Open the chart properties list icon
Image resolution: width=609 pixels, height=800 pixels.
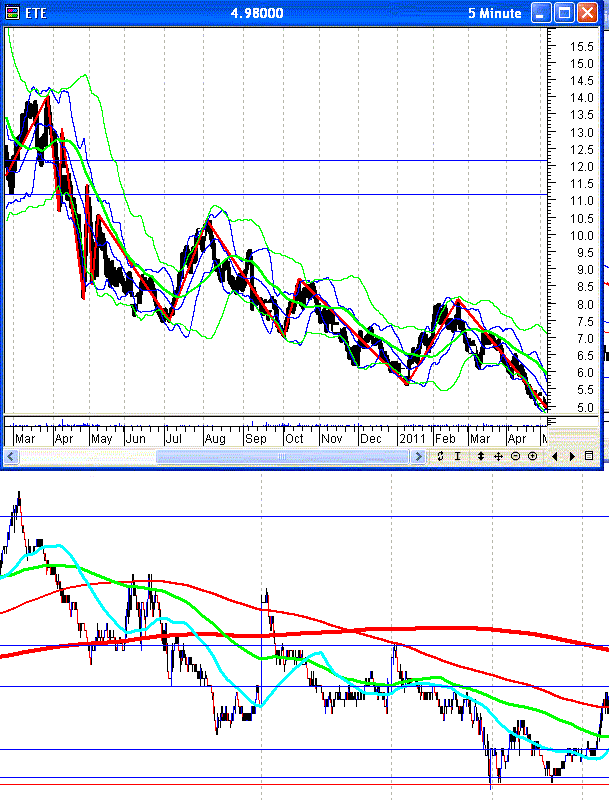pos(590,456)
